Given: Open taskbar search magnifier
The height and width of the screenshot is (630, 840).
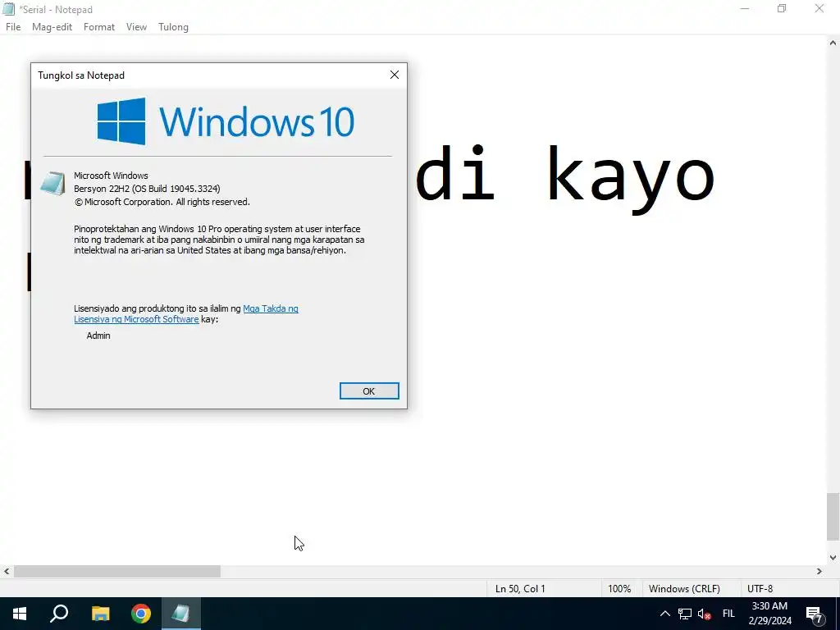Looking at the screenshot, I should click(59, 614).
